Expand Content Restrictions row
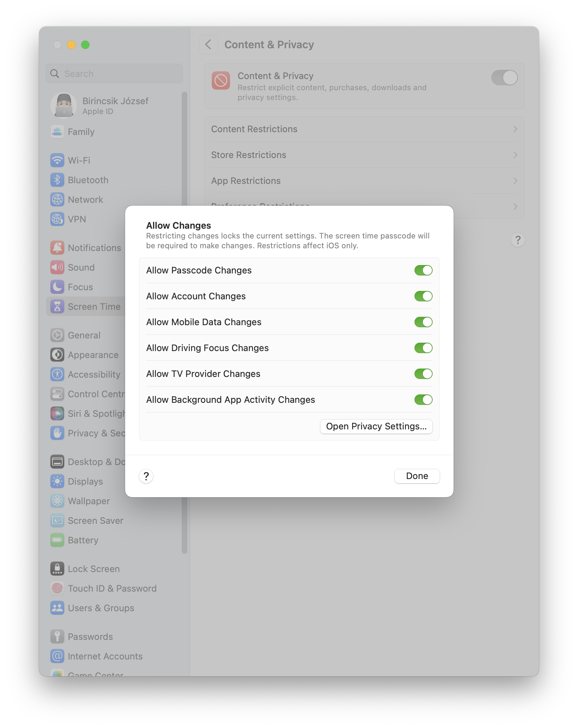 click(364, 129)
